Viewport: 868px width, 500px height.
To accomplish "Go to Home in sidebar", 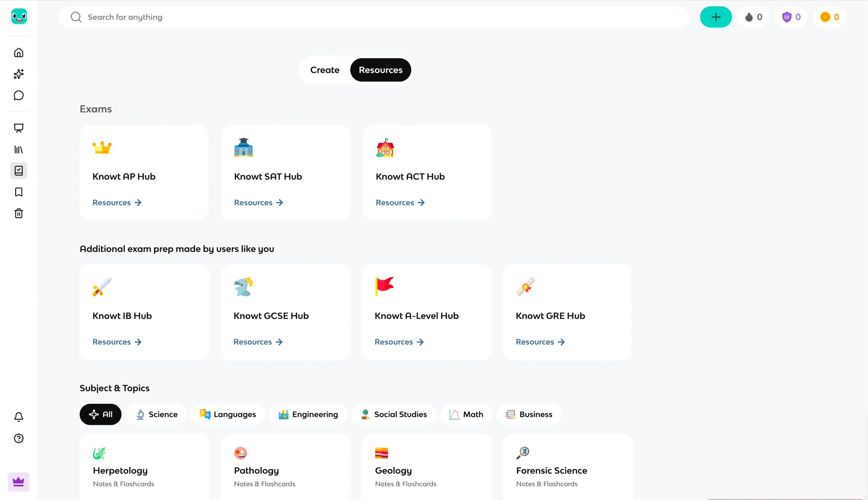I will 19,53.
